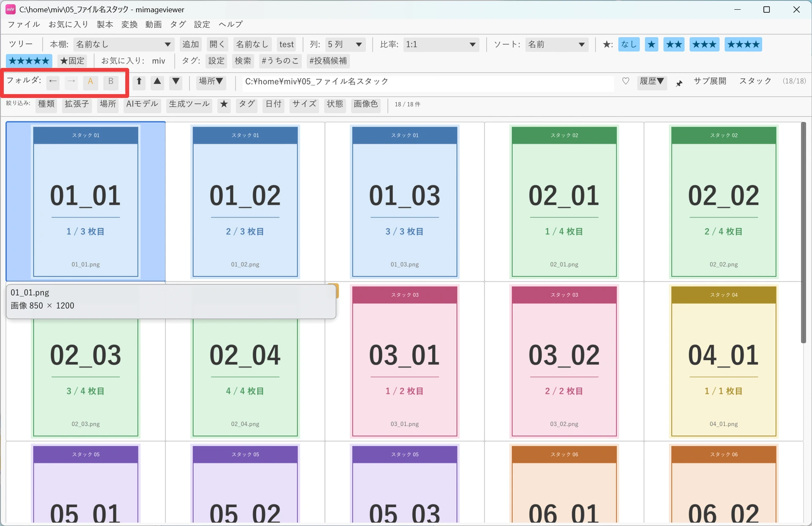The height and width of the screenshot is (526, 812).
Task: Toggle the three-star filter
Action: (x=705, y=44)
